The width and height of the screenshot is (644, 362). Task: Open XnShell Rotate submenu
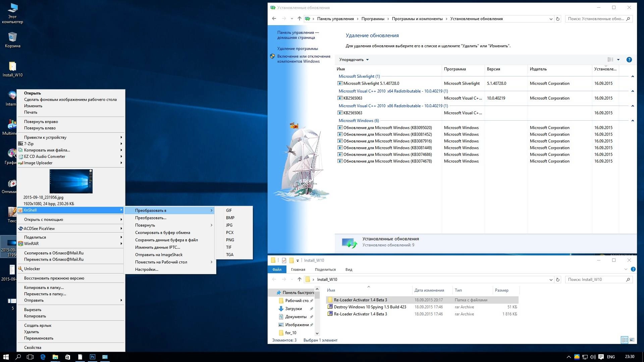[170, 225]
